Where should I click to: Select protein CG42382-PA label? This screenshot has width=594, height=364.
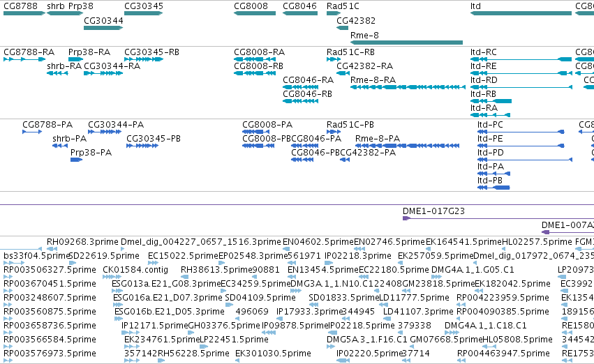(x=368, y=153)
